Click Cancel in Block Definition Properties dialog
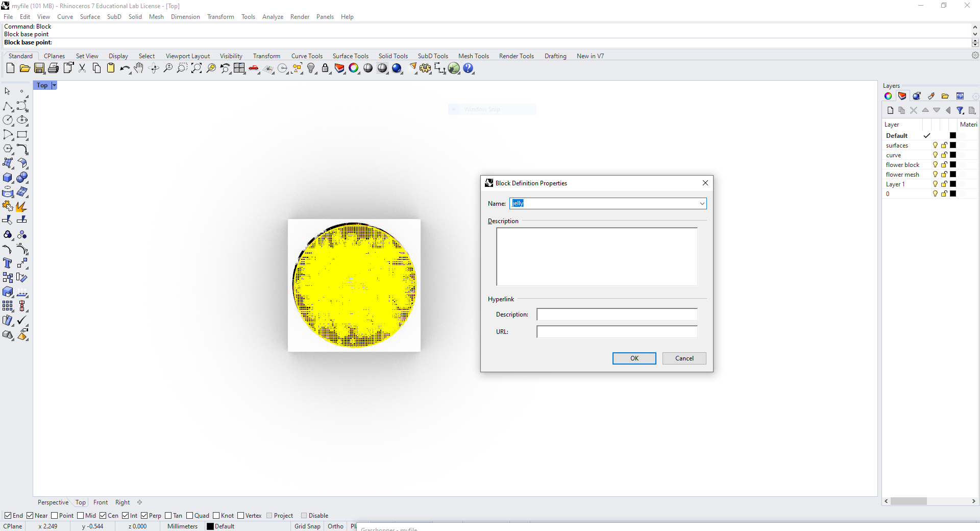The image size is (980, 531). (684, 358)
